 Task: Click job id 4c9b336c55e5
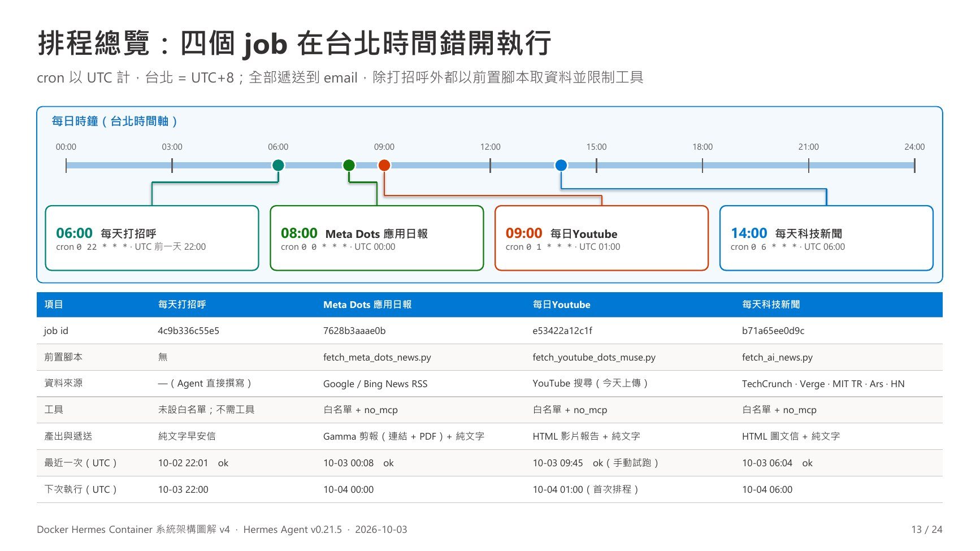[188, 331]
